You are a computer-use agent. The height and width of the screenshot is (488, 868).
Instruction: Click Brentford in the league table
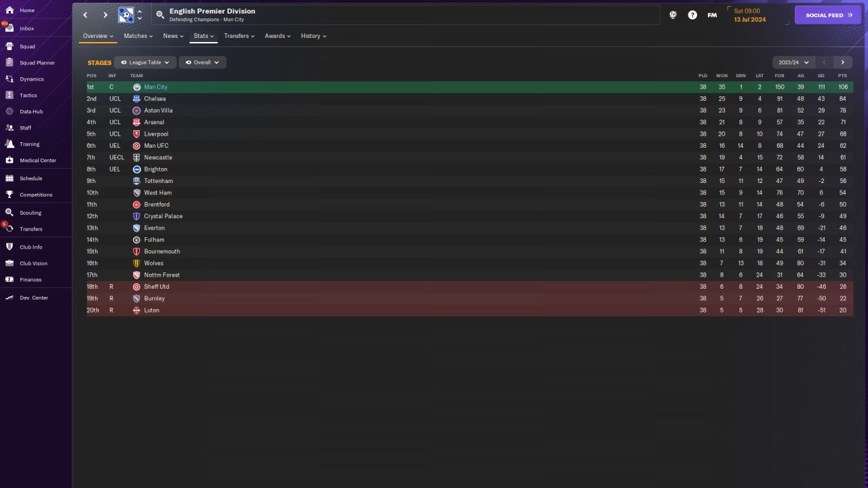pyautogui.click(x=157, y=205)
